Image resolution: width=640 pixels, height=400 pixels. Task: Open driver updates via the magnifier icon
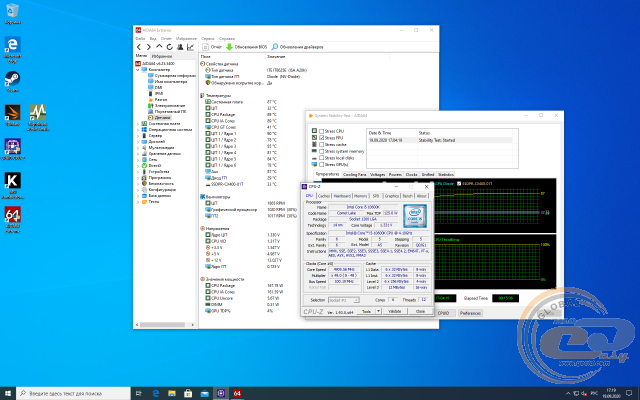click(298, 47)
